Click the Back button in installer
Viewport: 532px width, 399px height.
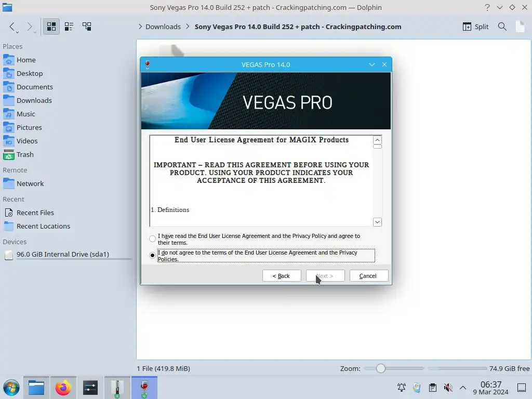pyautogui.click(x=281, y=276)
